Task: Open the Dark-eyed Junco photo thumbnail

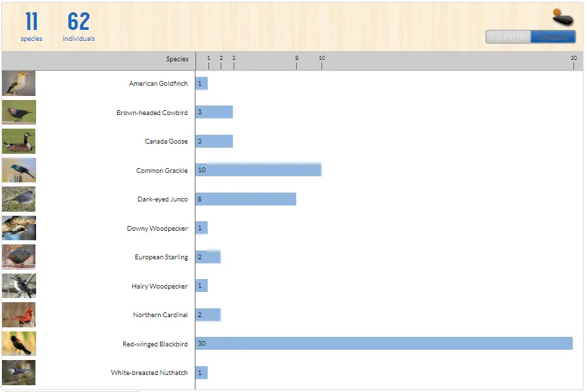Action: [x=18, y=199]
